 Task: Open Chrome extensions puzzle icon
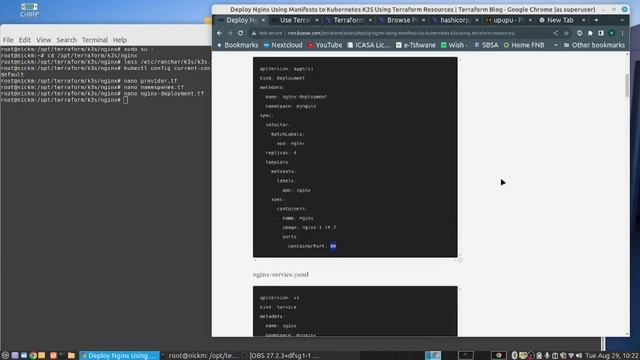(x=590, y=33)
